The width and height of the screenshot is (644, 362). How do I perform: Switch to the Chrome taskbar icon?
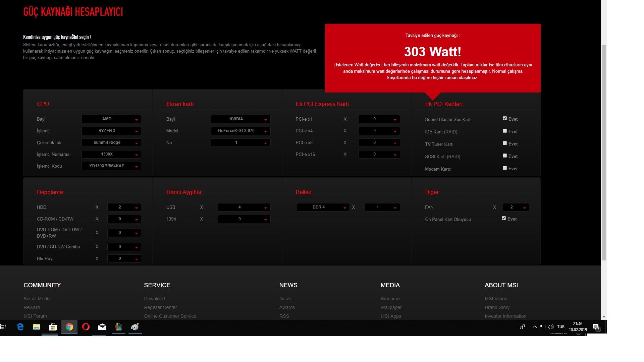[x=69, y=327]
